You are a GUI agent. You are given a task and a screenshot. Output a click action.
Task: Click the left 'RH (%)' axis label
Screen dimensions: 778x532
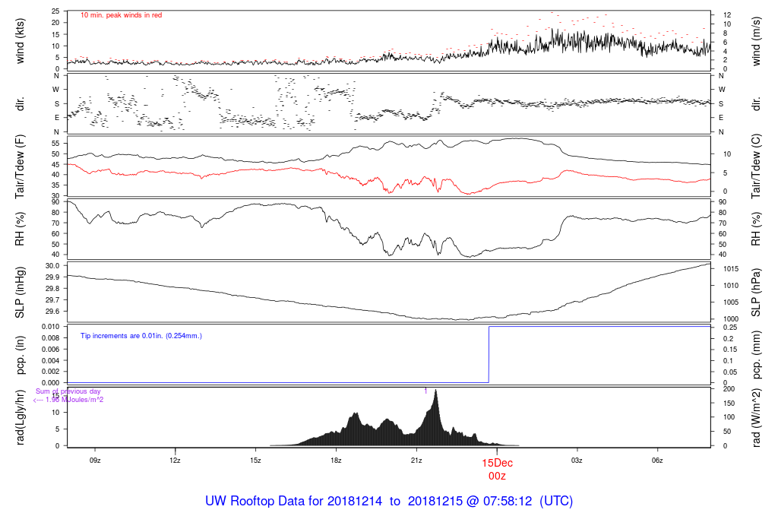pyautogui.click(x=20, y=229)
